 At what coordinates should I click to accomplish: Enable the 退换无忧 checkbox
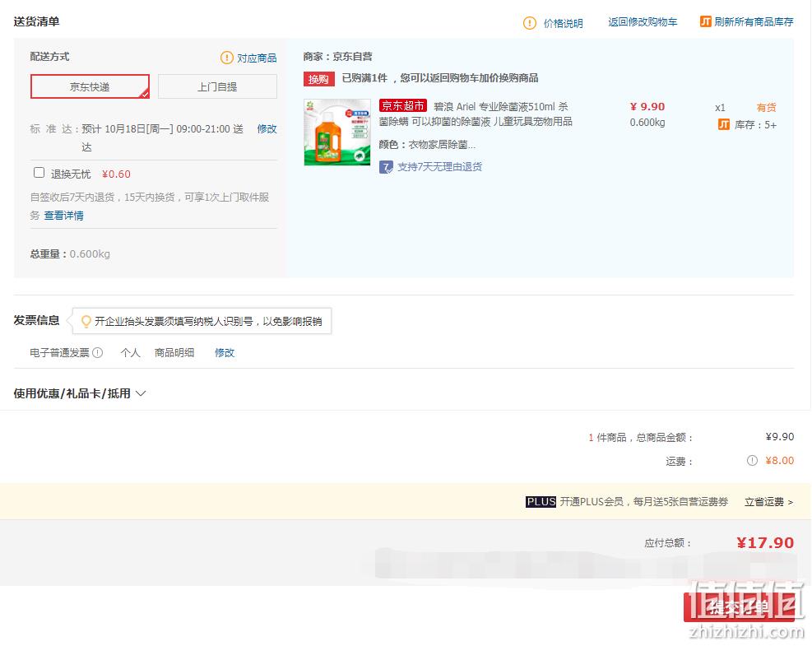[x=39, y=173]
